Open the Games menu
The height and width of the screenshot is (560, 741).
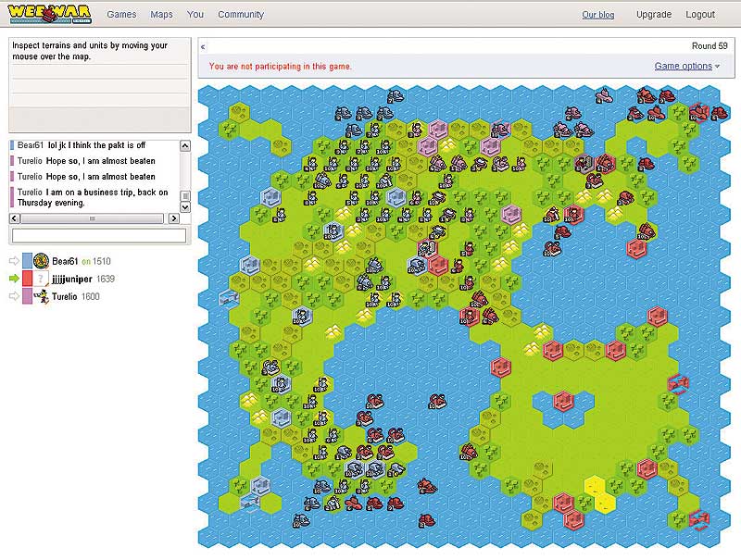point(121,15)
